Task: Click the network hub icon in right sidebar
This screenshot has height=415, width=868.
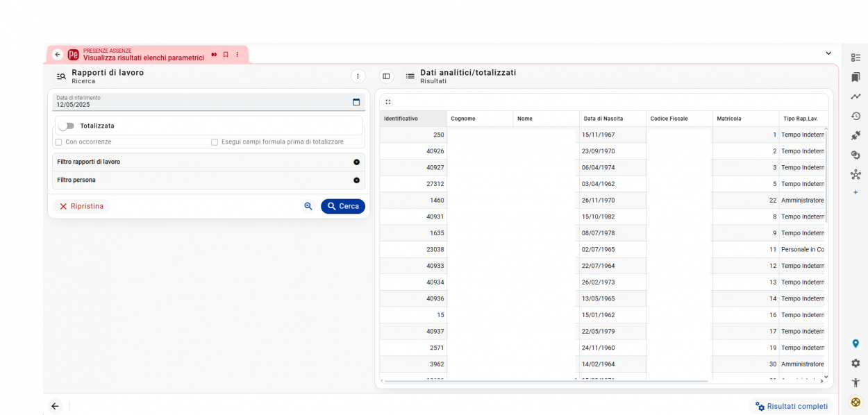Action: [856, 174]
